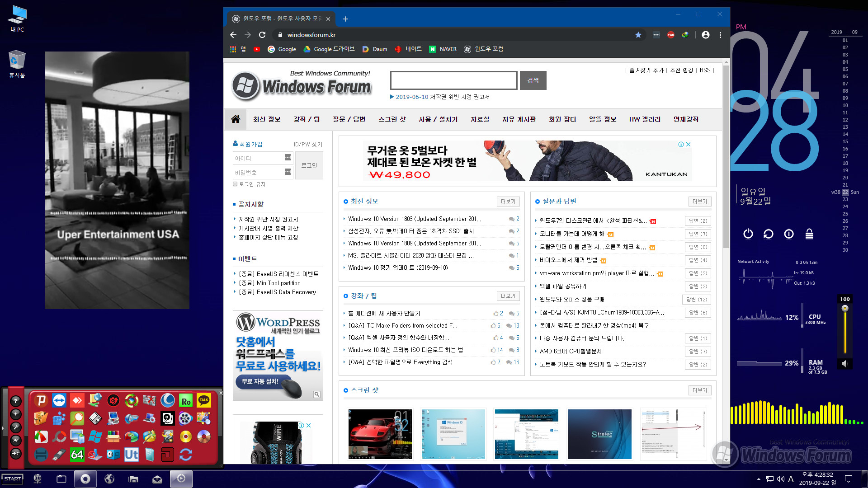
Task: Click 더보기 beside 최신 정보
Action: tap(508, 202)
